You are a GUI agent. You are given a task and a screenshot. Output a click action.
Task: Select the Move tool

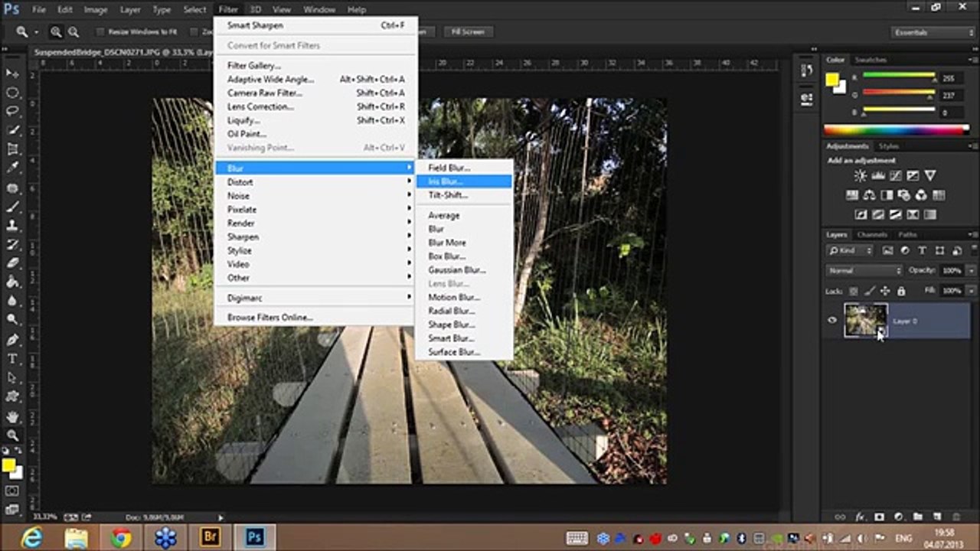tap(12, 73)
